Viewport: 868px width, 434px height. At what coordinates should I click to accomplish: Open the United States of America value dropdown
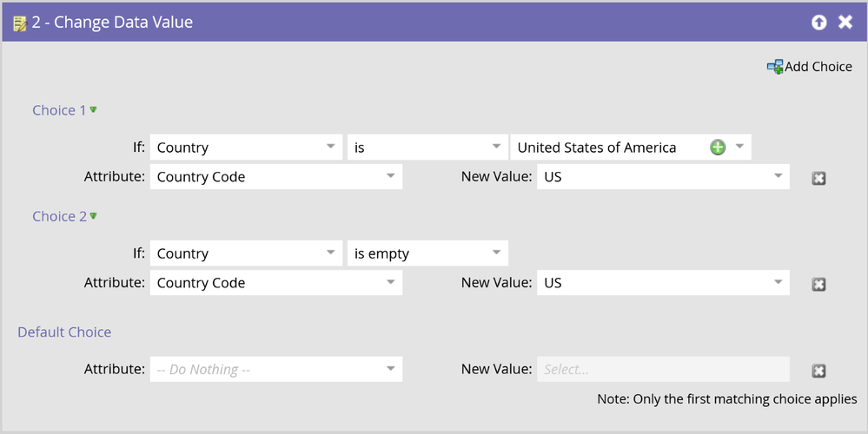739,147
